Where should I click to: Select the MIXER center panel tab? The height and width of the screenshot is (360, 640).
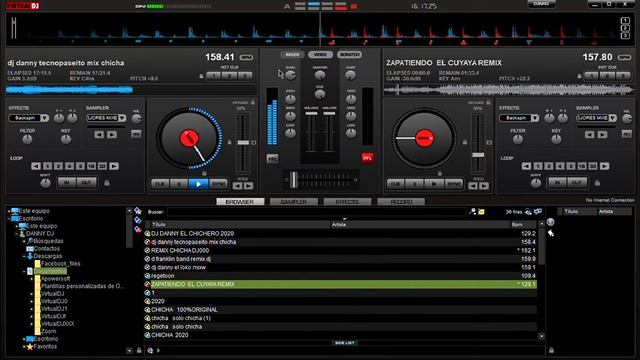click(x=292, y=54)
